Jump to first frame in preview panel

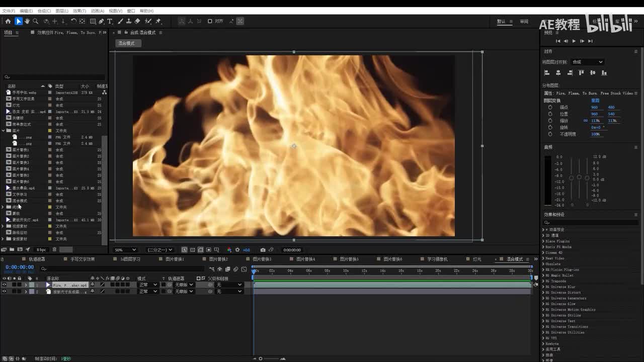click(x=558, y=41)
